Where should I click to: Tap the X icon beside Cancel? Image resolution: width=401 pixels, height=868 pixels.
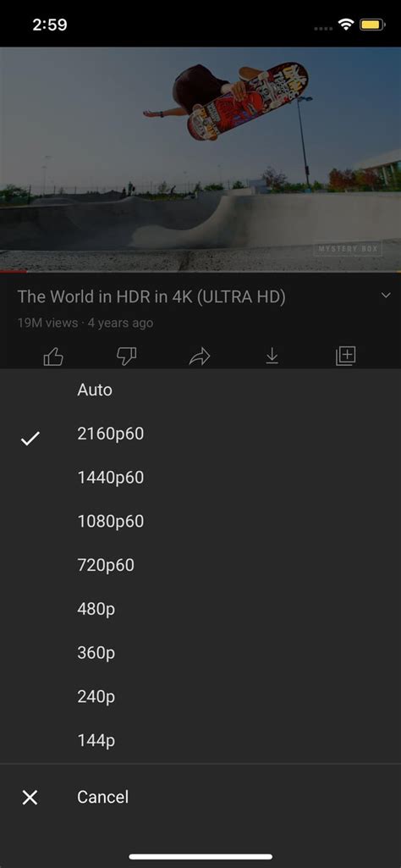pyautogui.click(x=30, y=798)
